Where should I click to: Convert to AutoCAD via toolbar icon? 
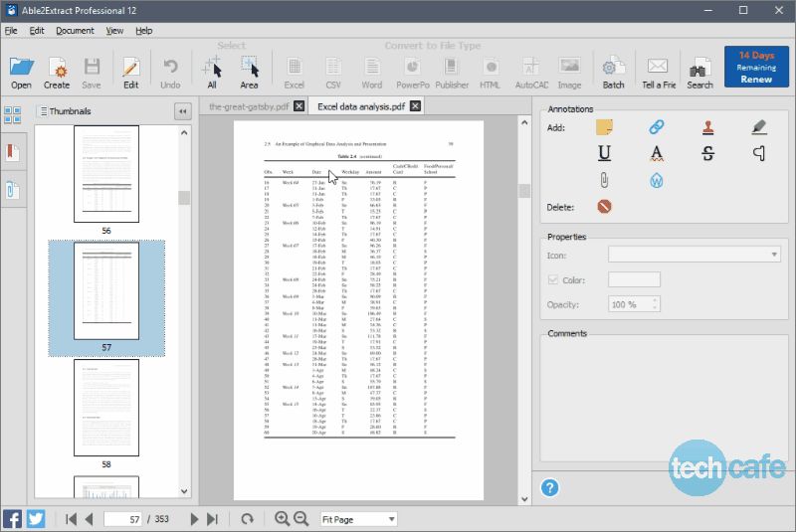coord(531,73)
